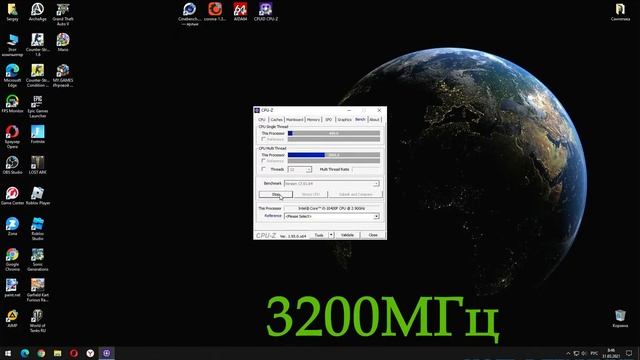The width and height of the screenshot is (640, 360).
Task: Click the Close button in CPU-Z
Action: coord(373,235)
